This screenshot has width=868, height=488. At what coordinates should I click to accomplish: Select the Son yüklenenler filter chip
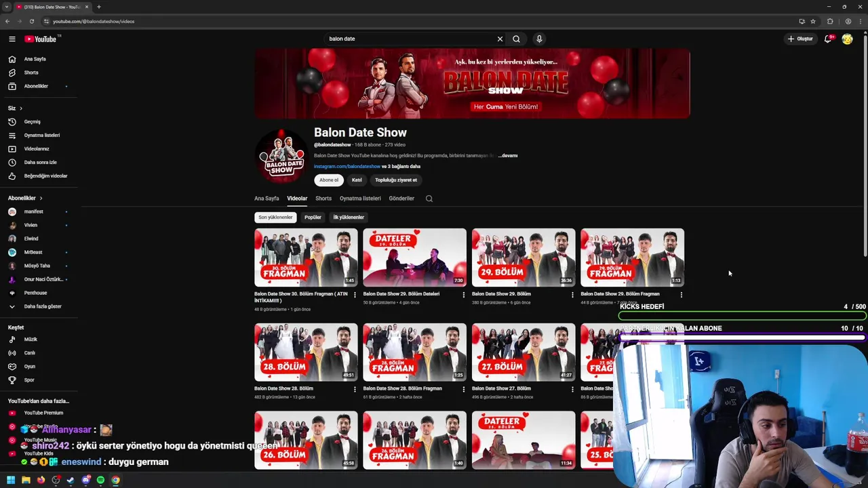click(x=275, y=218)
